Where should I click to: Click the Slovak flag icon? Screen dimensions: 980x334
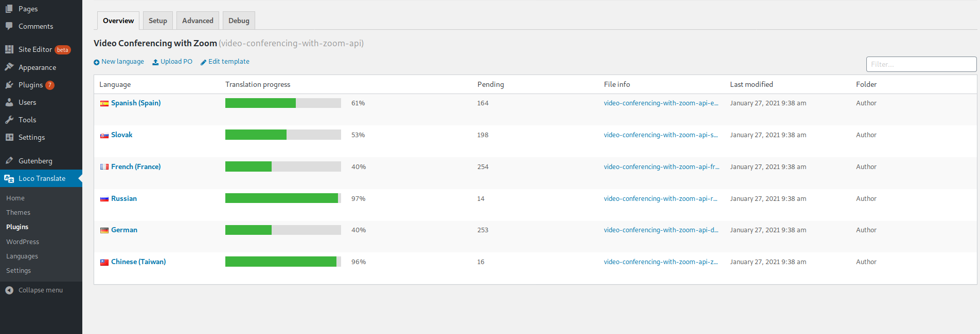(104, 135)
